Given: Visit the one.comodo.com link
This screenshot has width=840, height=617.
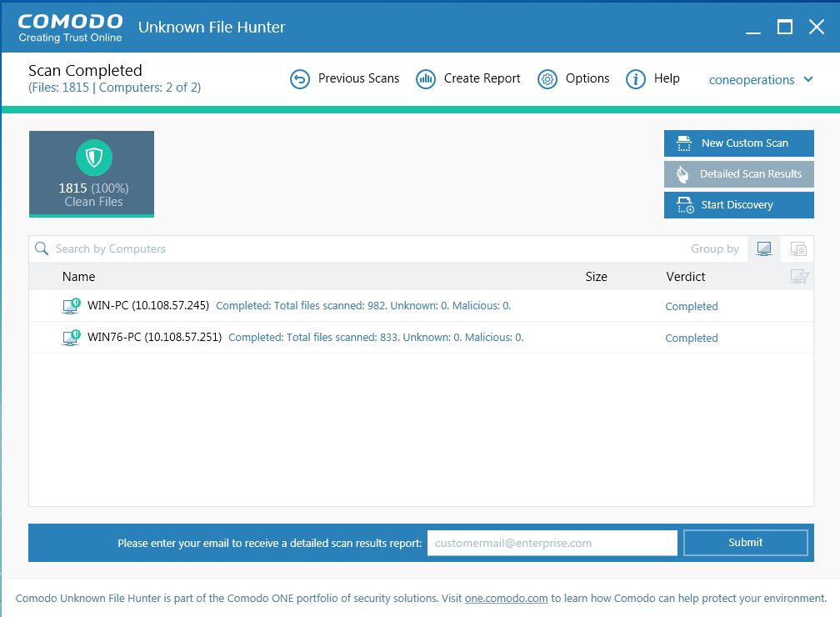Looking at the screenshot, I should (507, 598).
